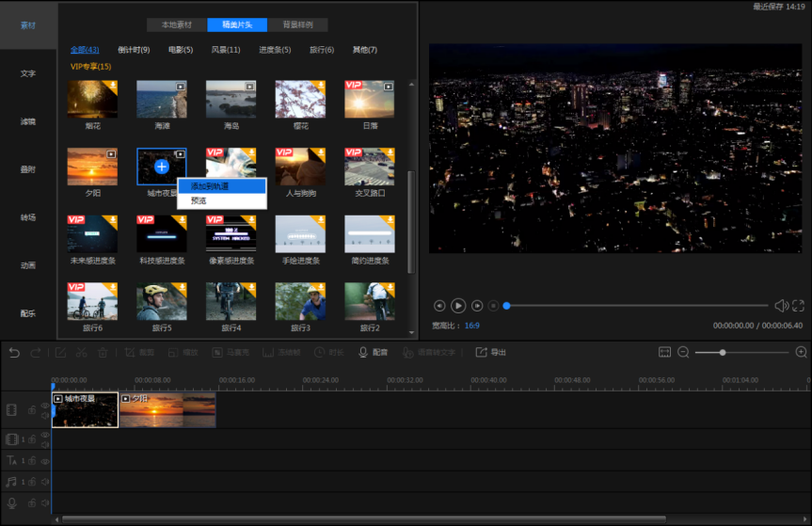
Task: Open fullscreen preview mode
Action: (798, 306)
